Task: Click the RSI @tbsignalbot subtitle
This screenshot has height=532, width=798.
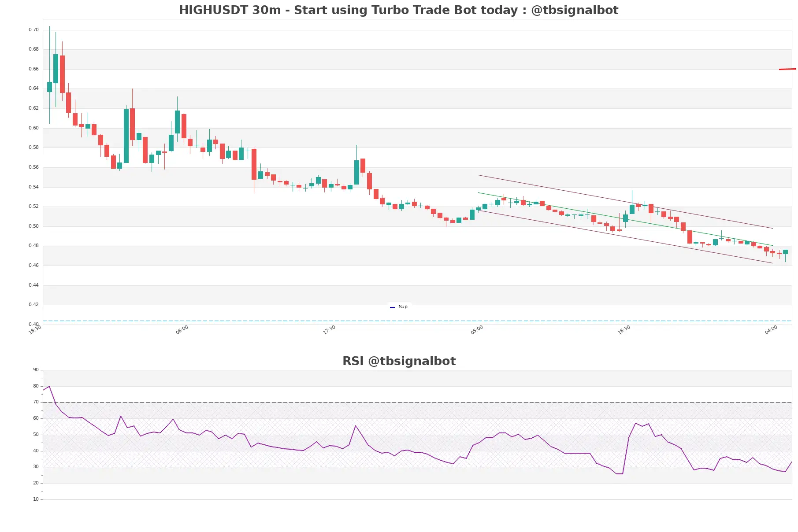Action: (399, 361)
